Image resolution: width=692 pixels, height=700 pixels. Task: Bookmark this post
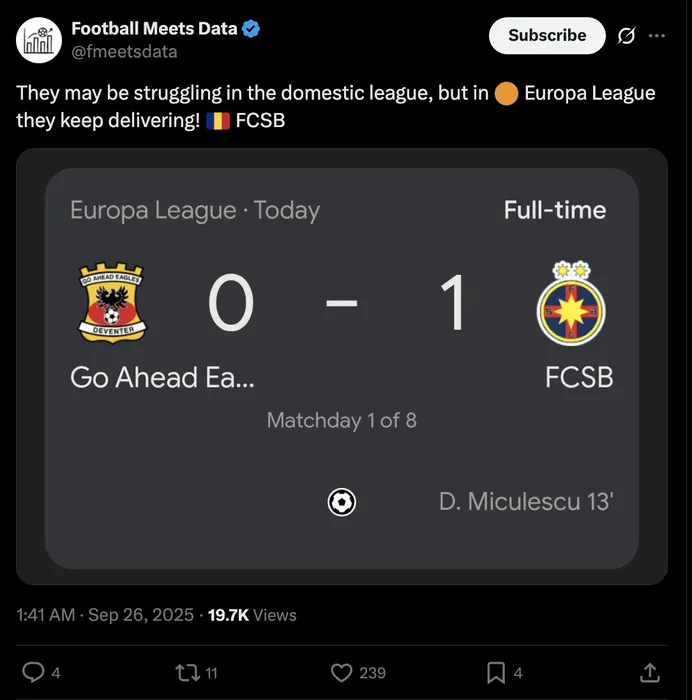[x=495, y=673]
